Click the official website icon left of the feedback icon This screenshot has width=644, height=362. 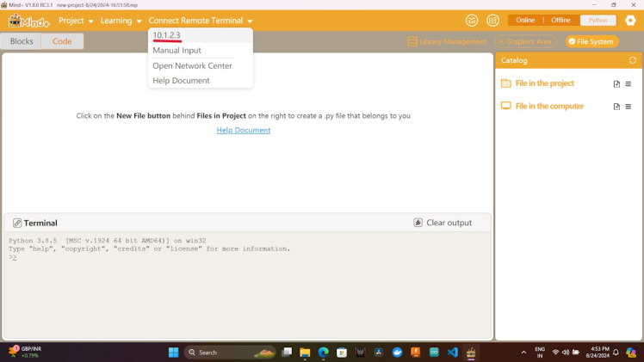472,21
